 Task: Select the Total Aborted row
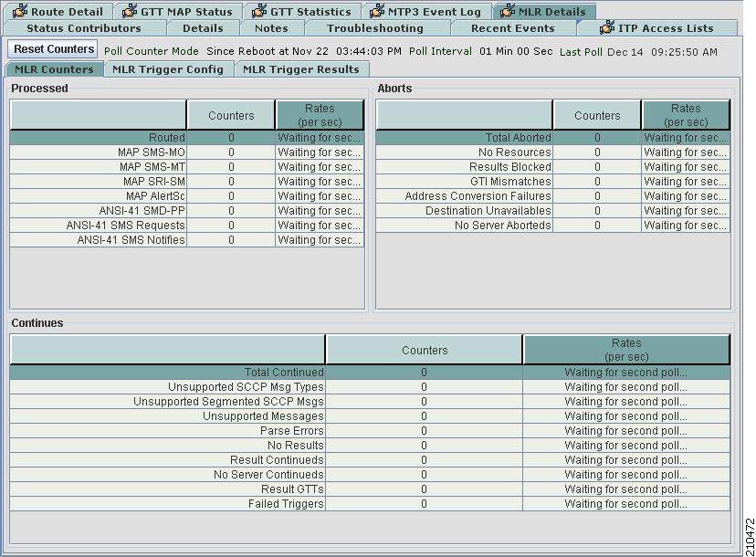click(x=553, y=138)
